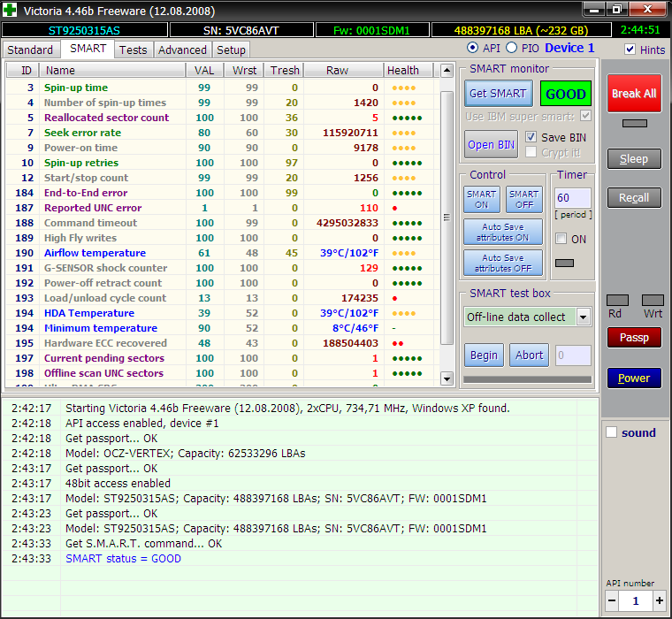Click the Raw column header

point(343,71)
